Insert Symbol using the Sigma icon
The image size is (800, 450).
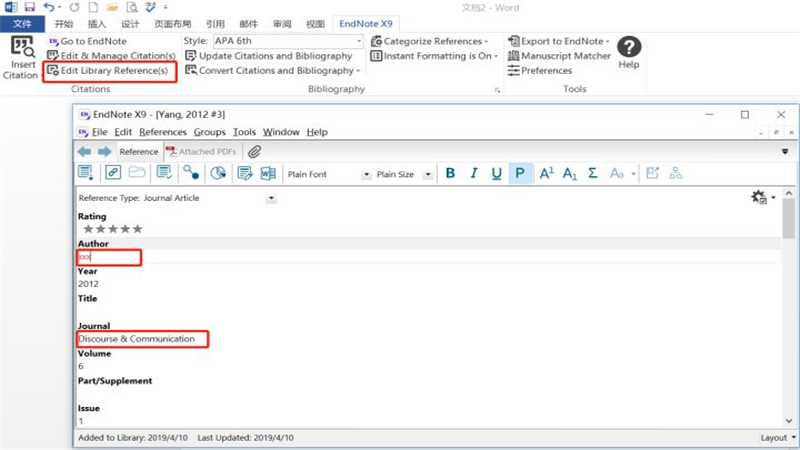tap(593, 174)
